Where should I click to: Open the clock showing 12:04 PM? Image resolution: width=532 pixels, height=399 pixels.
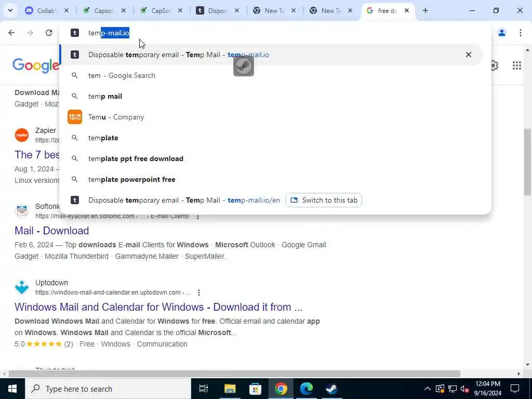point(487,389)
